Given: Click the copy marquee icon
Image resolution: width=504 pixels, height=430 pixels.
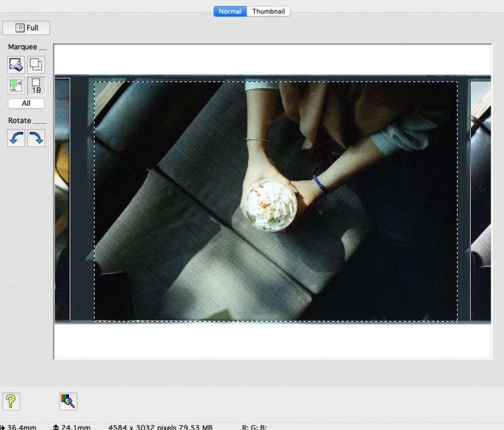Looking at the screenshot, I should [x=36, y=64].
